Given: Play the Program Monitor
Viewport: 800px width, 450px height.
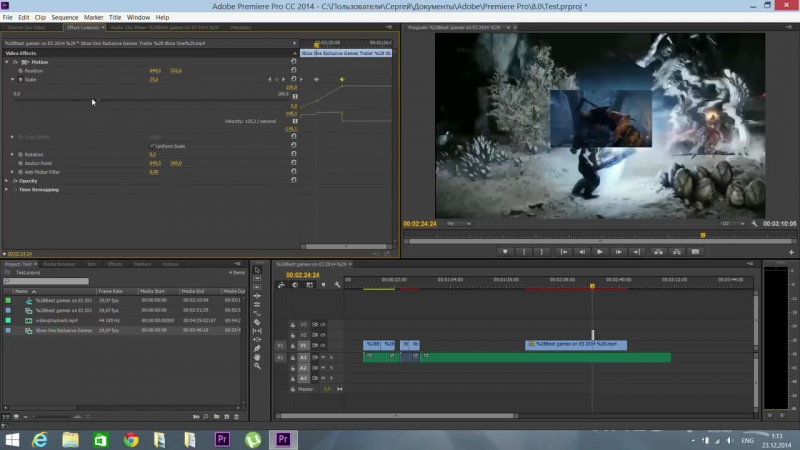Looking at the screenshot, I should click(599, 252).
